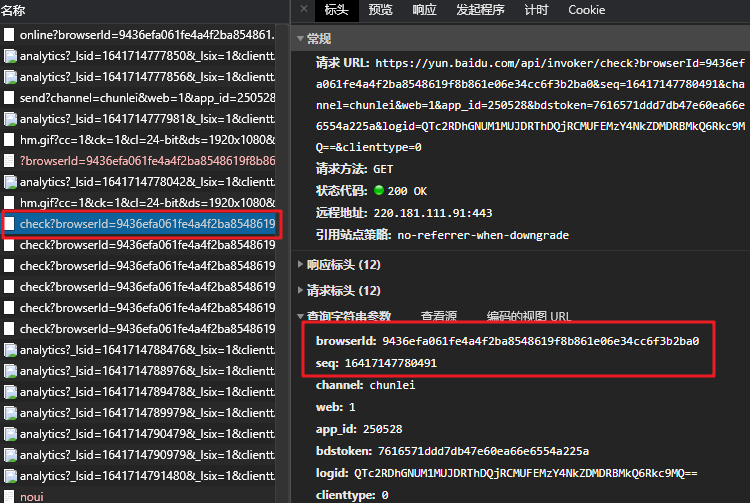Click image icon of analytics 1641714777981 request
The height and width of the screenshot is (503, 750).
(x=10, y=119)
